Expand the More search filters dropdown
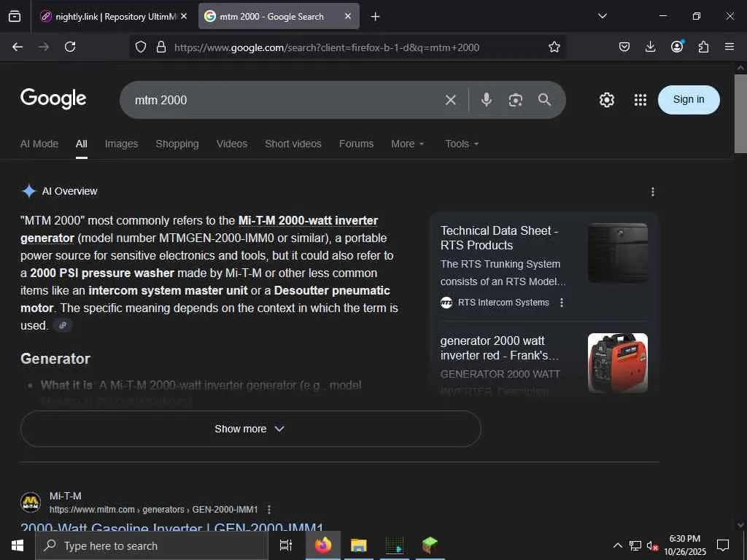Image resolution: width=747 pixels, height=560 pixels. click(x=407, y=144)
